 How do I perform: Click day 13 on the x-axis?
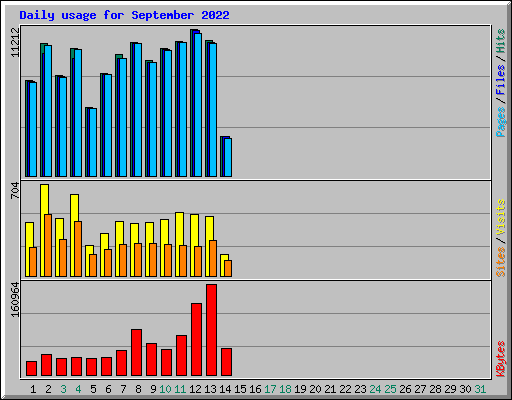210,389
